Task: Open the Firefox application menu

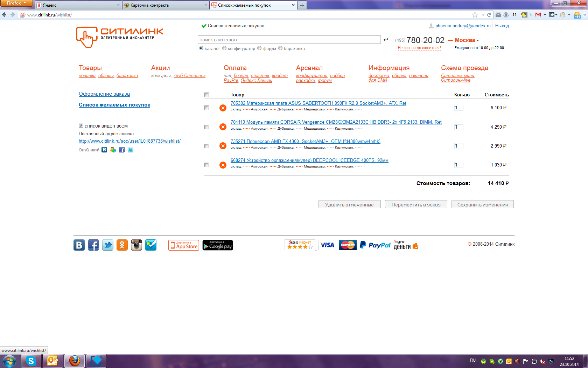Action: tap(16, 3)
